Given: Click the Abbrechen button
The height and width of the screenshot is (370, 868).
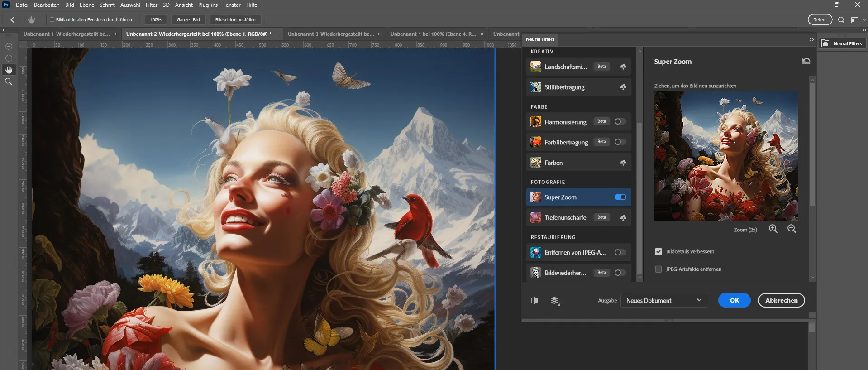Looking at the screenshot, I should point(781,300).
